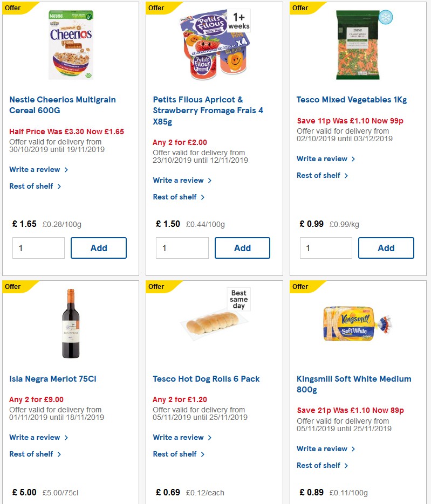Viewport: 431px width, 504px height.
Task: Add Tesco Mixed Vegetables to the basket
Action: [386, 248]
